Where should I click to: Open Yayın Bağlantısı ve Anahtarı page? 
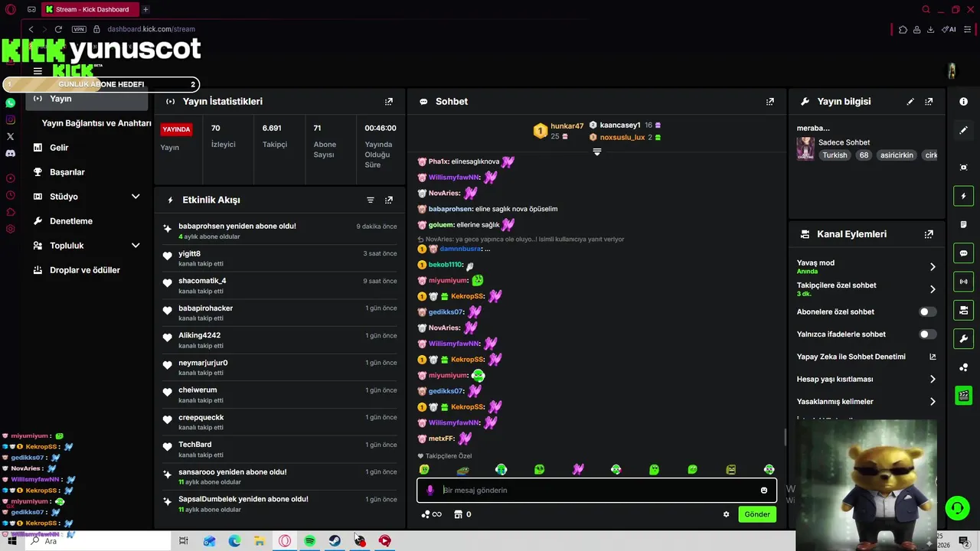tap(96, 123)
